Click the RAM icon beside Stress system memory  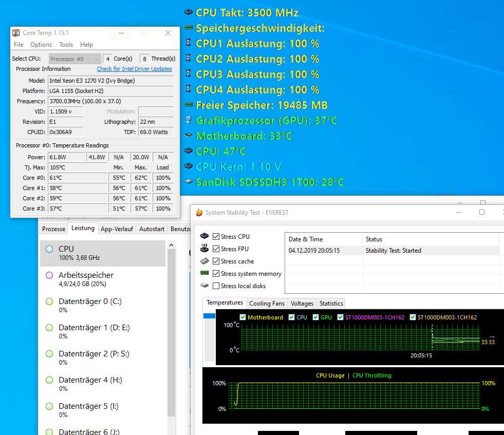point(204,273)
